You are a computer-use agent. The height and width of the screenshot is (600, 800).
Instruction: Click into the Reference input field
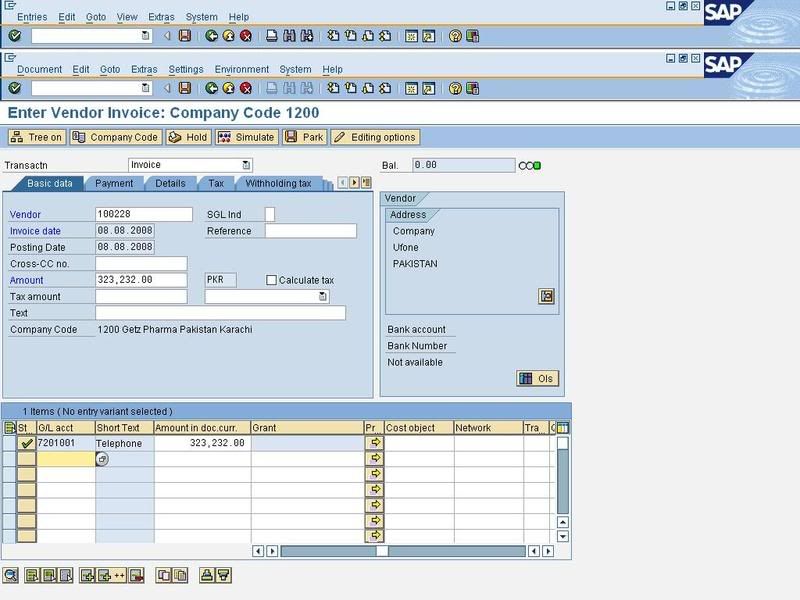coord(310,231)
